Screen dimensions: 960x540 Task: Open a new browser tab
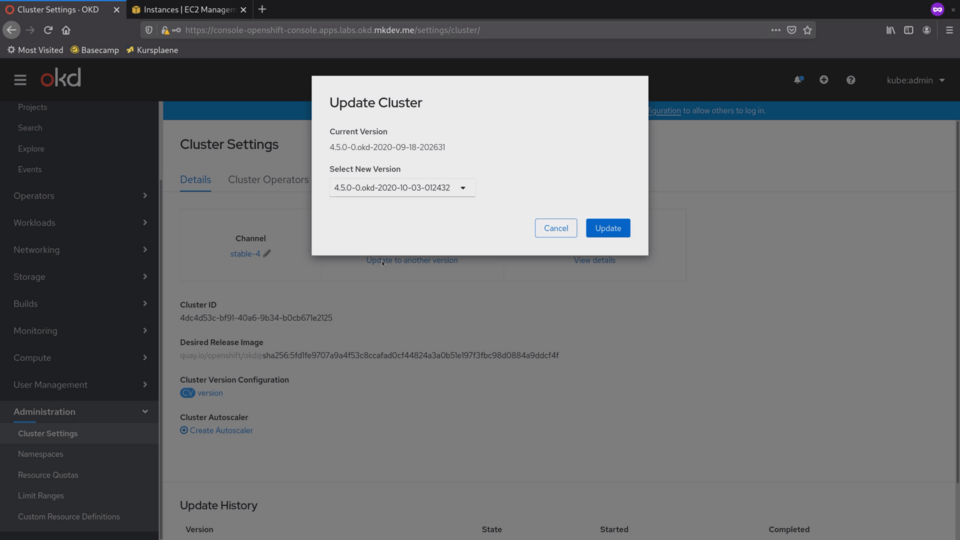[262, 9]
